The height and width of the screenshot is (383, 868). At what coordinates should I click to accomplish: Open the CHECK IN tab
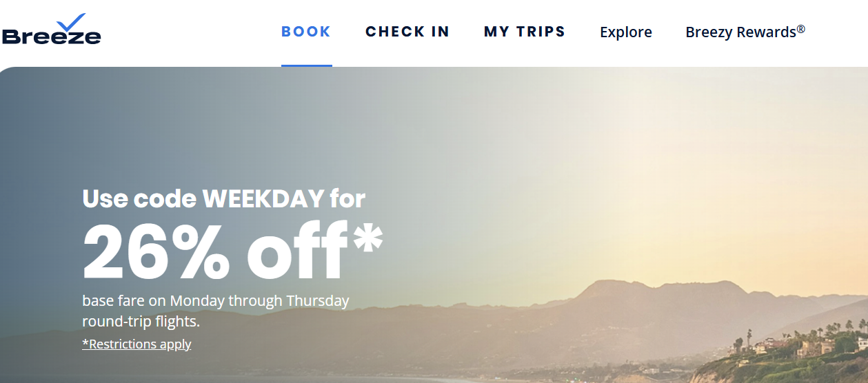[407, 32]
